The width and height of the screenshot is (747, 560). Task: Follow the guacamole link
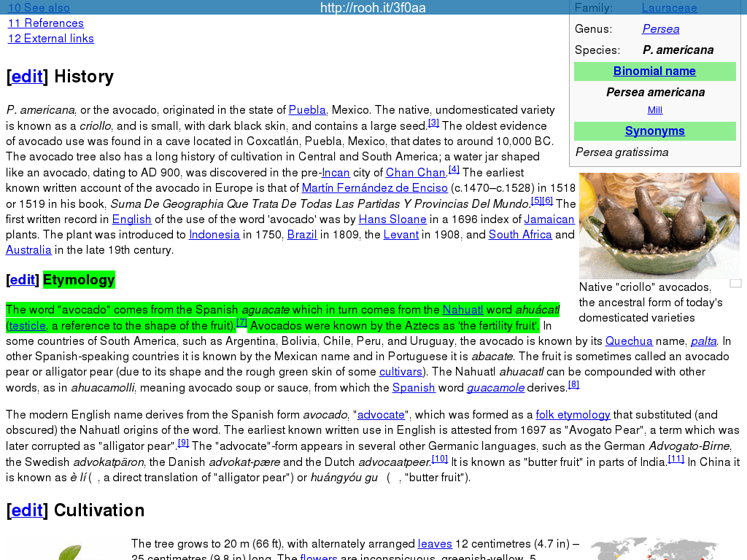click(x=495, y=388)
